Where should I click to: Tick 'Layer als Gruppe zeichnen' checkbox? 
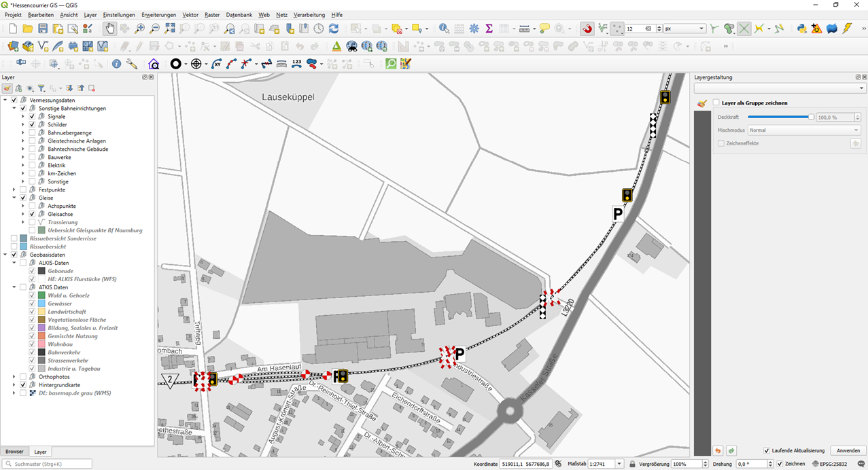pos(716,103)
